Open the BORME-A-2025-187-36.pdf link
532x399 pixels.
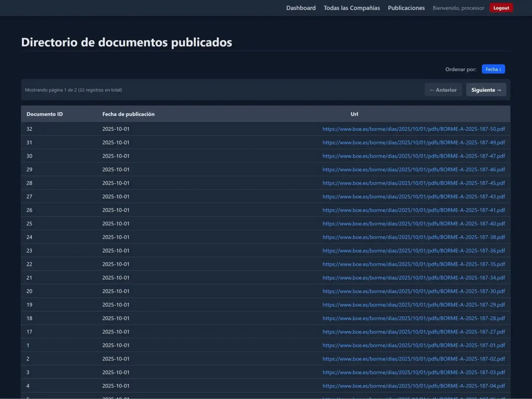(x=414, y=250)
